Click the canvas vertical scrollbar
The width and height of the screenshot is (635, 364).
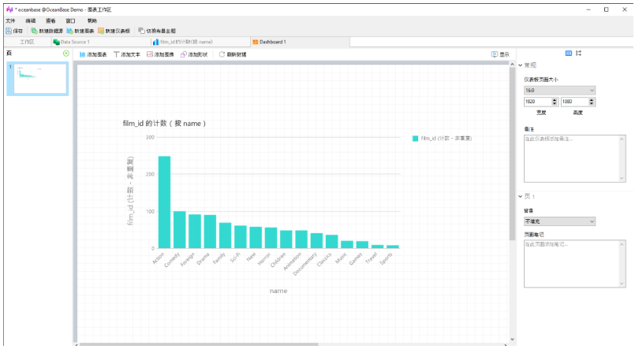pos(512,154)
